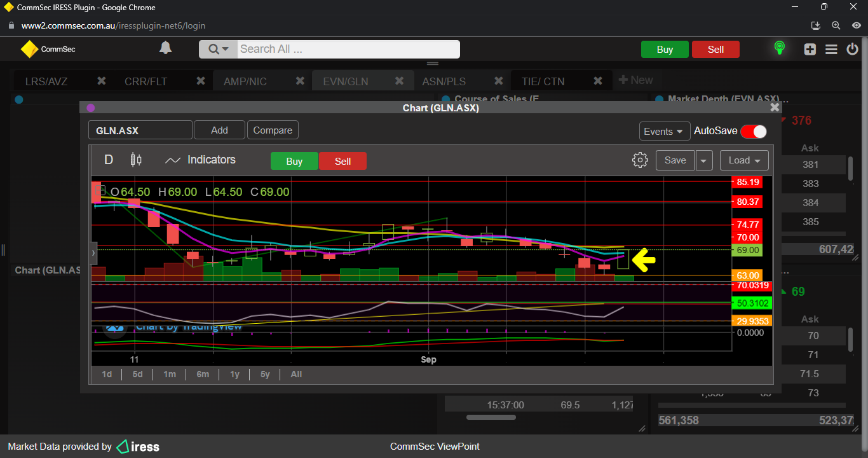This screenshot has width=868, height=458.
Task: Open the chart settings gear
Action: tap(640, 160)
